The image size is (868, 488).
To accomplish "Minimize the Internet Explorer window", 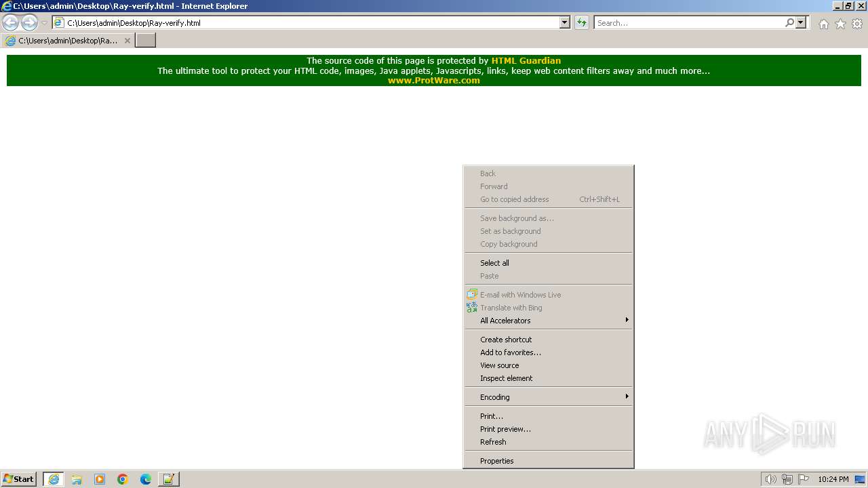I will [x=837, y=6].
